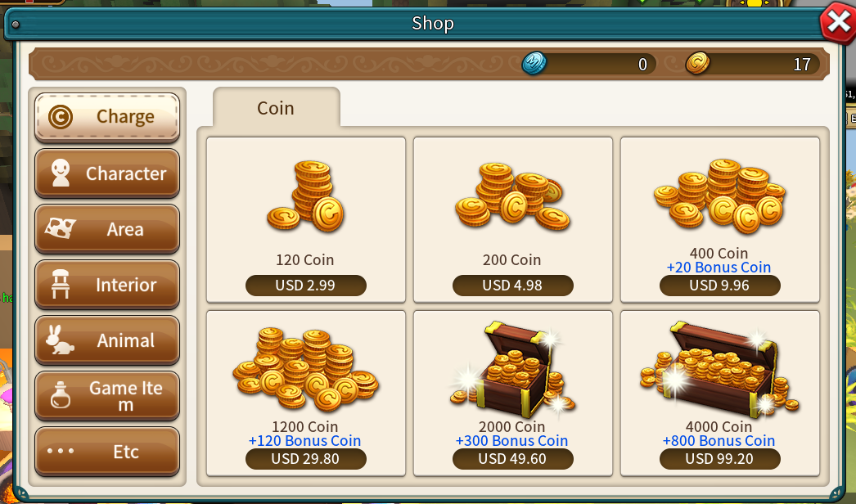Open the Etc category with dots icon
The height and width of the screenshot is (504, 856).
pos(107,452)
